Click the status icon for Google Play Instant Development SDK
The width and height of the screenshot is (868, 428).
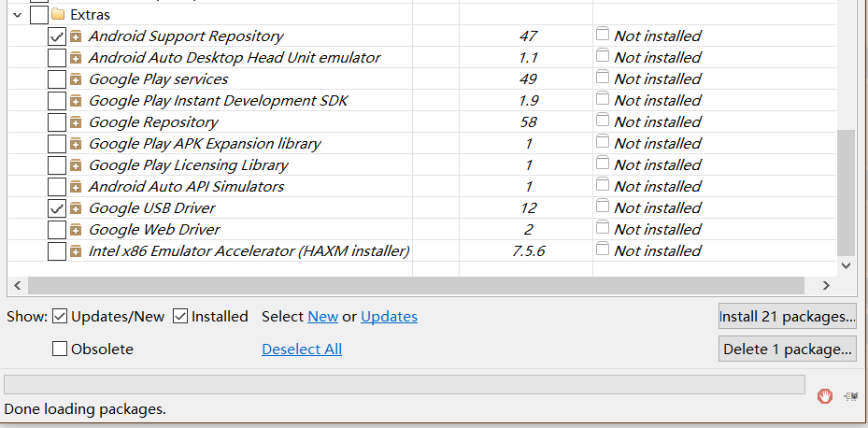coord(603,98)
